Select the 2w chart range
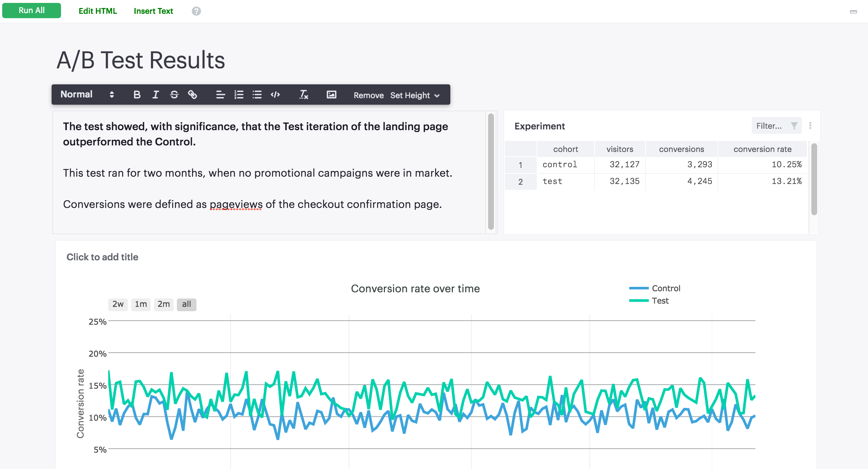Screen dimensions: 868x469 click(118, 304)
